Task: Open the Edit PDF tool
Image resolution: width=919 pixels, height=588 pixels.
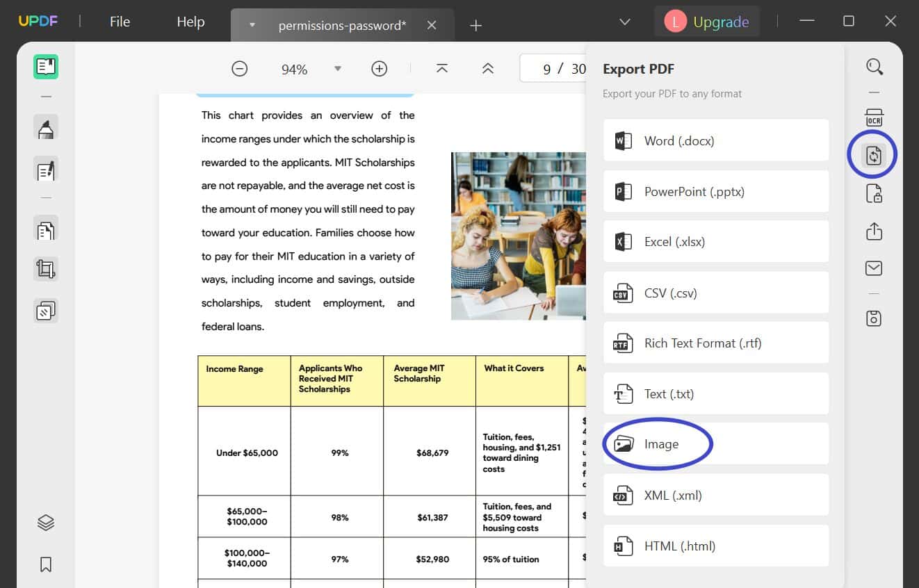Action: coord(46,170)
